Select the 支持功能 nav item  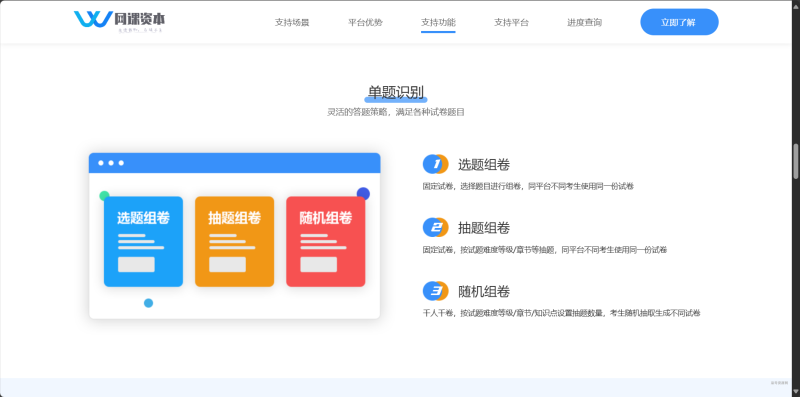tap(438, 22)
